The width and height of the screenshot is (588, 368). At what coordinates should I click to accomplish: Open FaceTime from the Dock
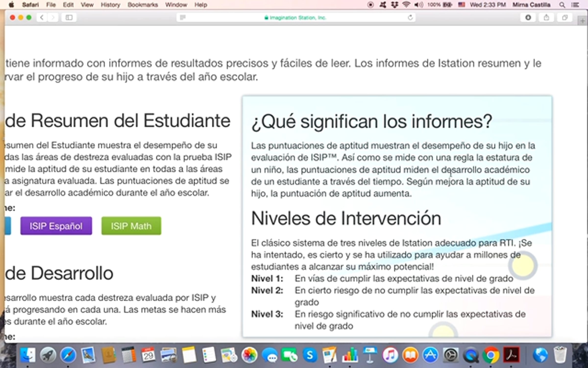coord(290,355)
